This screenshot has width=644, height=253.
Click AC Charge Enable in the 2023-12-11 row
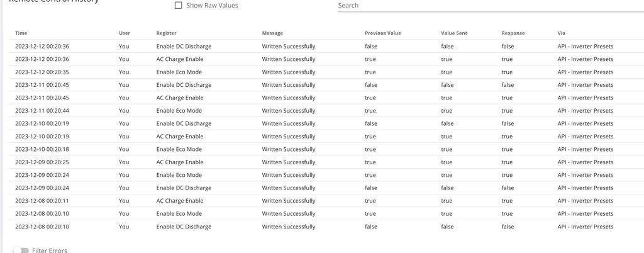coord(180,98)
